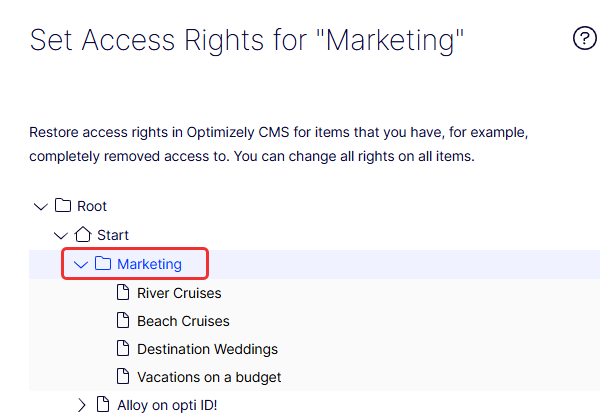Image resolution: width=613 pixels, height=415 pixels.
Task: Select River Cruises in the tree
Action: coord(179,293)
